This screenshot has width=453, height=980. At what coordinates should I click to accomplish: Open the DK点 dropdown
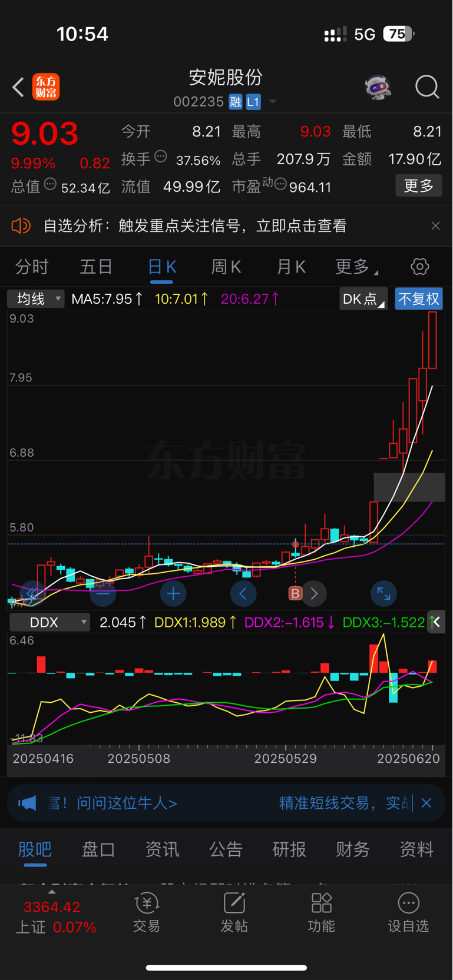point(363,299)
